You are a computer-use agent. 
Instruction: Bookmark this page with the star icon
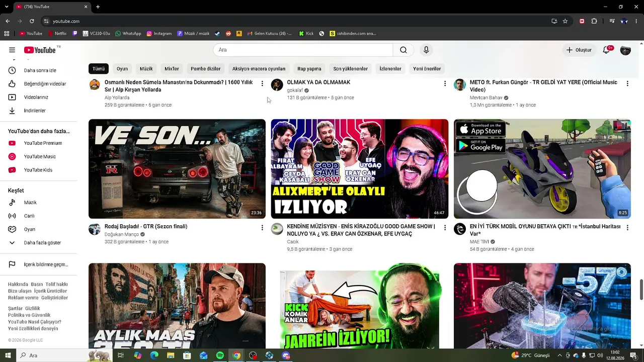pyautogui.click(x=565, y=21)
